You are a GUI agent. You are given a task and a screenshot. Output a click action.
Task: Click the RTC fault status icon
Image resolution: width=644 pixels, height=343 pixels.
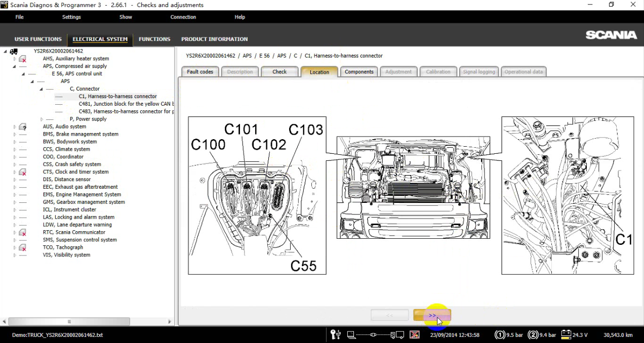pyautogui.click(x=23, y=232)
